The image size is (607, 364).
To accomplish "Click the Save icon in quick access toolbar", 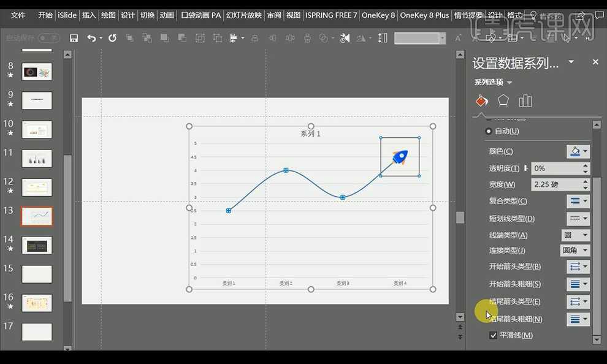I will [x=74, y=38].
